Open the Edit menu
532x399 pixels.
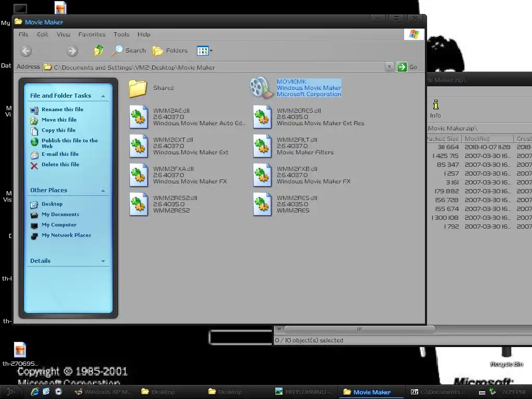(43, 34)
